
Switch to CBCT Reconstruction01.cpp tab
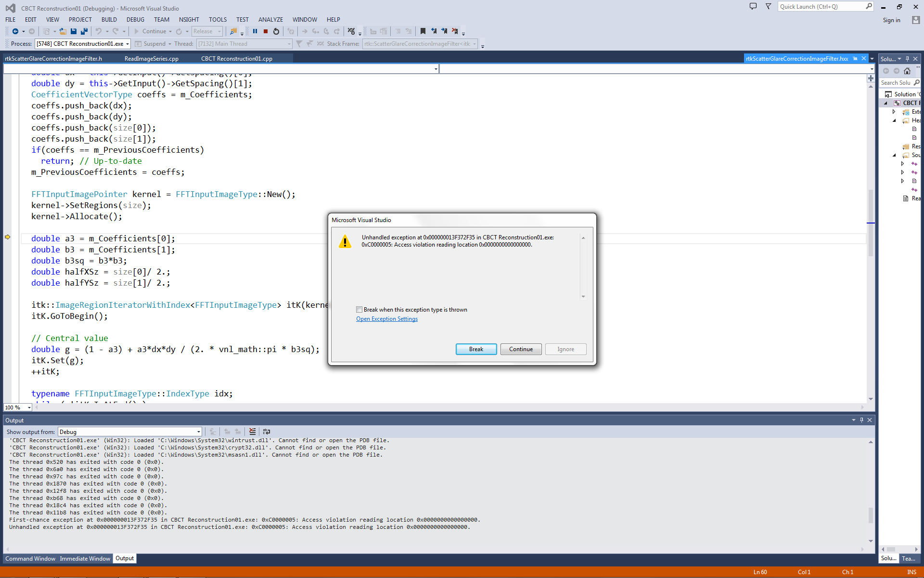(237, 59)
